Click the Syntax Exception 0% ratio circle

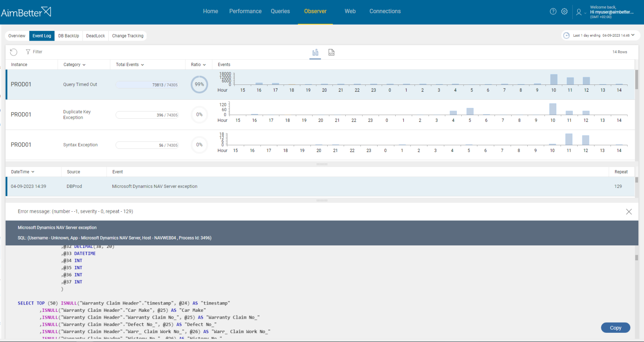199,145
